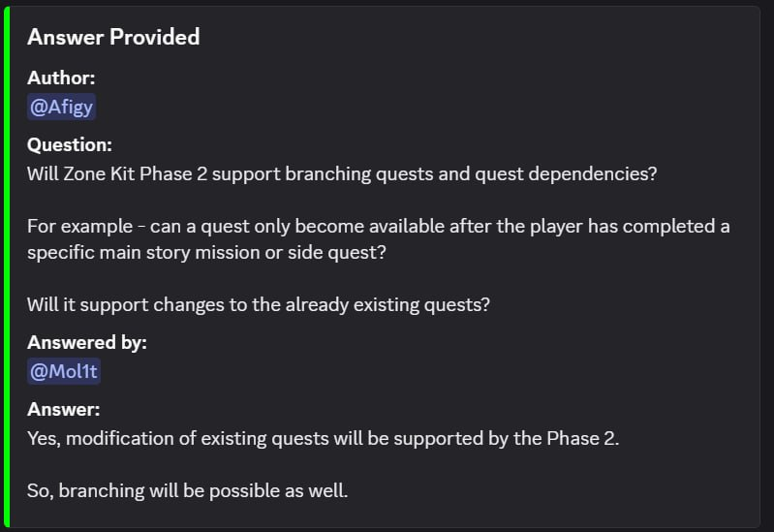
Task: Click the 'specific main story mission' line
Action: (x=206, y=252)
